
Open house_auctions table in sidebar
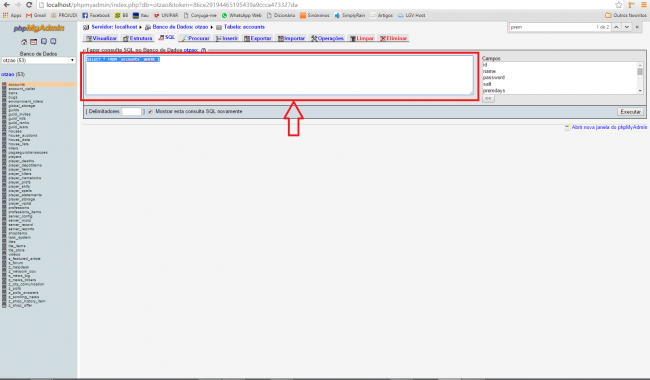click(x=23, y=136)
